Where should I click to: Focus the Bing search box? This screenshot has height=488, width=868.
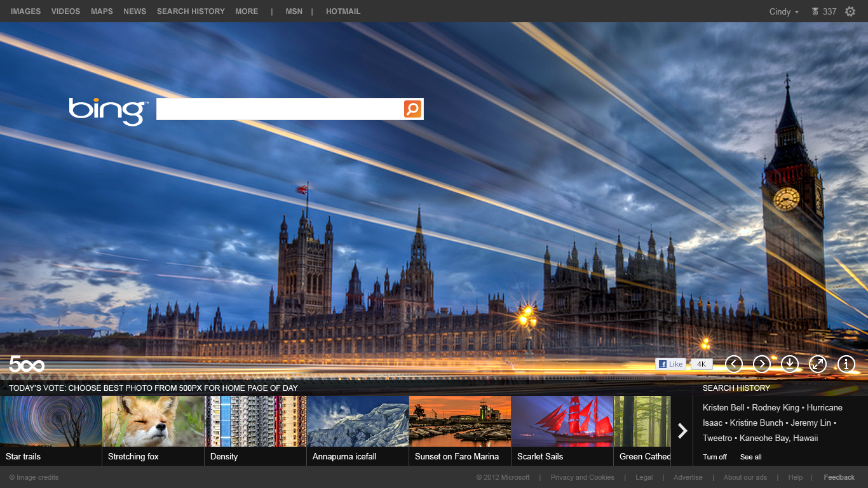tap(280, 109)
